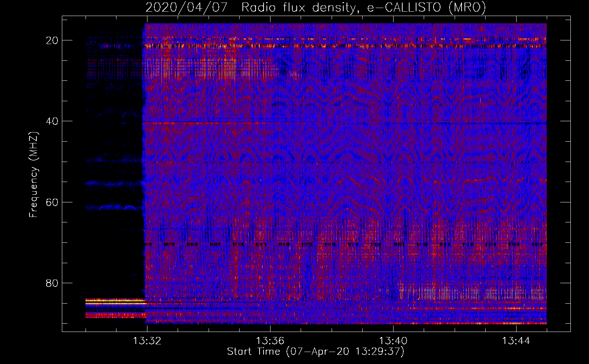Click the 13:40 time tick label
589x364 pixels.
(393, 341)
